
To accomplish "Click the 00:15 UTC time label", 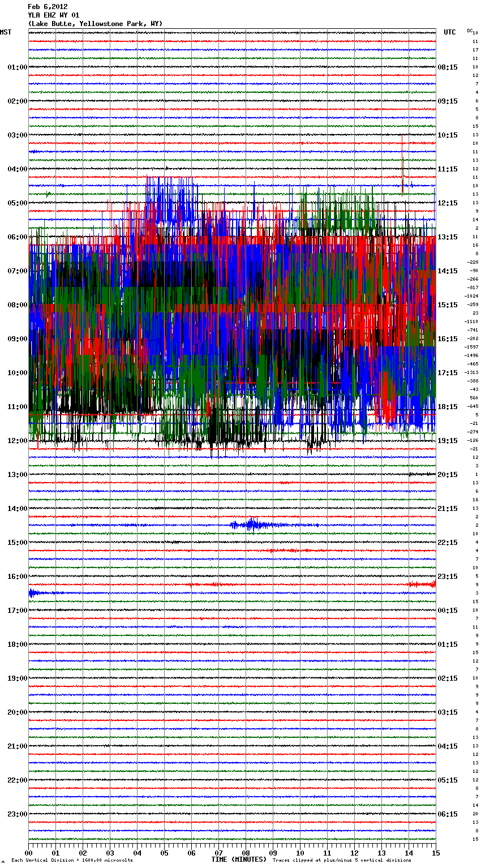I will coord(448,611).
